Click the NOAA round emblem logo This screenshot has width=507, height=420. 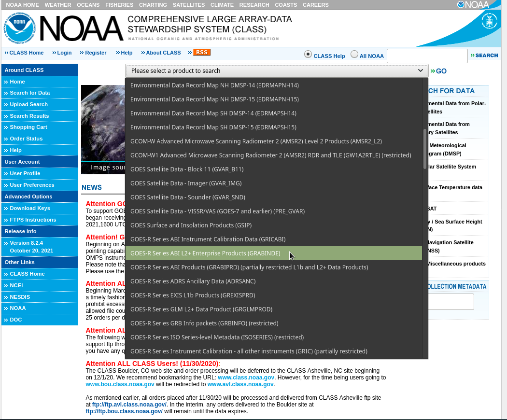click(x=19, y=28)
